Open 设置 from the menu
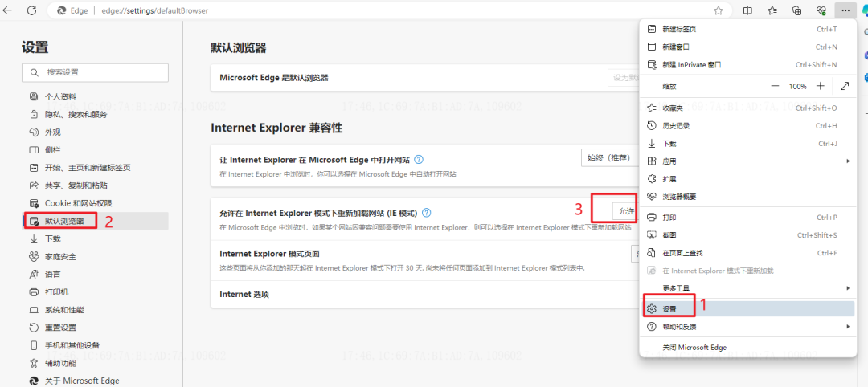 tap(748, 308)
